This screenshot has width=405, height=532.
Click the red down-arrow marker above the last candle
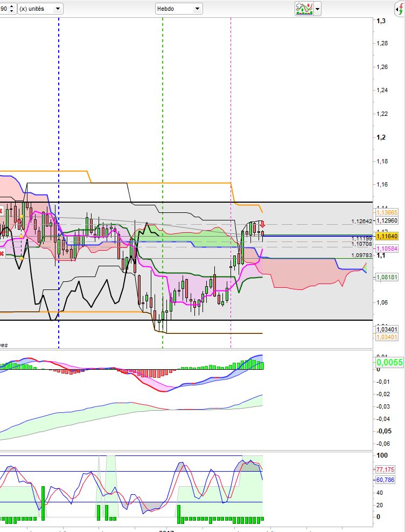(262, 224)
